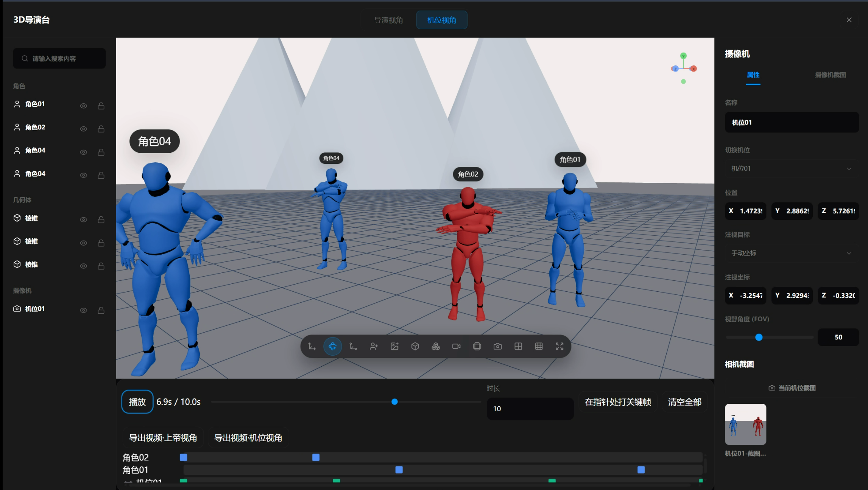Viewport: 868px width, 490px height.
Task: Click the camera snapshot icon in toolbar
Action: click(x=498, y=346)
